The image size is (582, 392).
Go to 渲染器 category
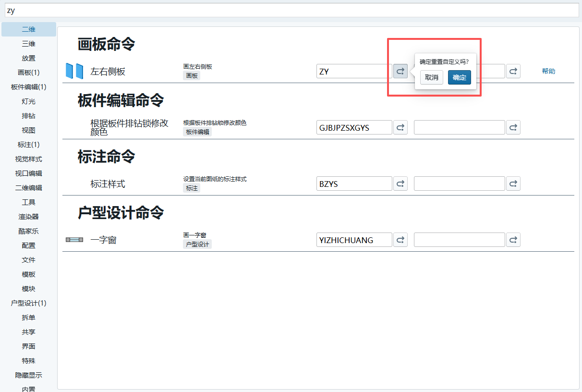(x=28, y=217)
